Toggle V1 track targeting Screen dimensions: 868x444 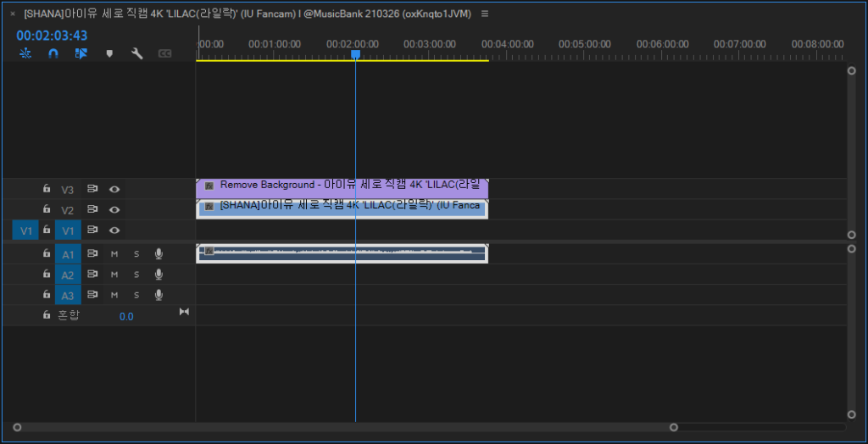pos(68,230)
